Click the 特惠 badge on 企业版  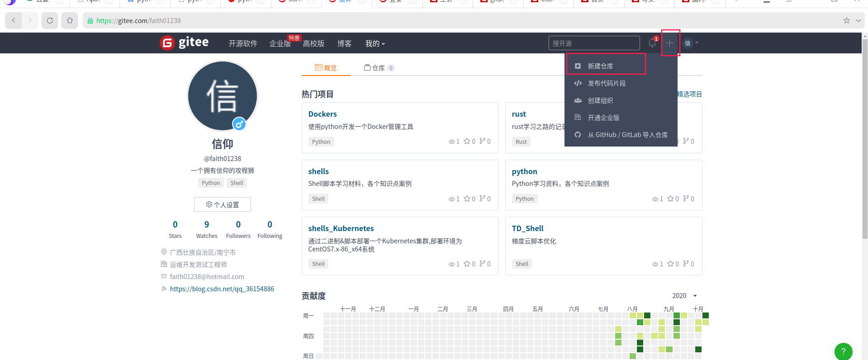pyautogui.click(x=294, y=38)
